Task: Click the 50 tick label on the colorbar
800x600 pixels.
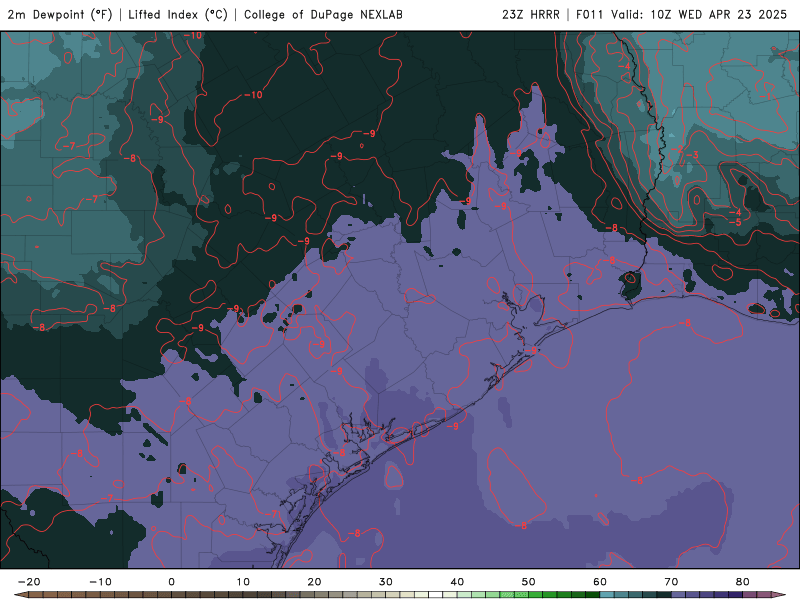Action: 529,582
